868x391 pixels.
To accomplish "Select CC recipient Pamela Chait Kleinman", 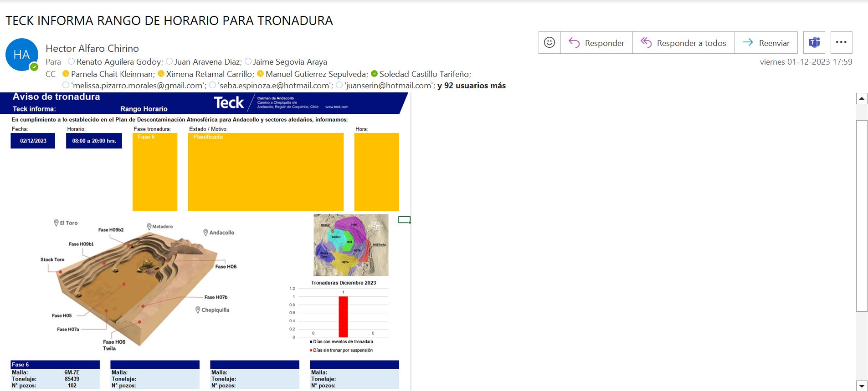I will (x=113, y=74).
